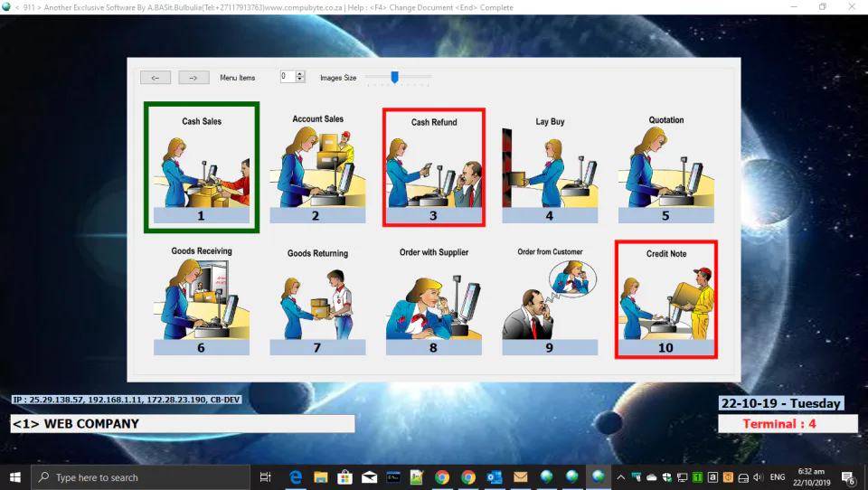This screenshot has height=490, width=868.
Task: Click the Images Size slider track right end
Action: (x=428, y=77)
